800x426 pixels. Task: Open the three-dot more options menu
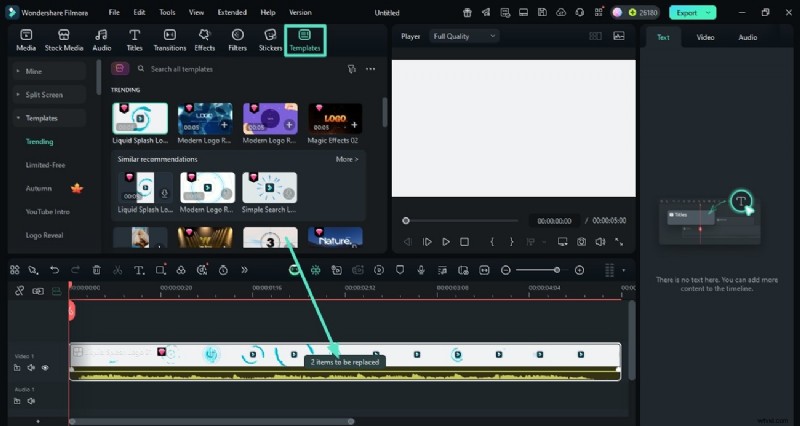(370, 69)
